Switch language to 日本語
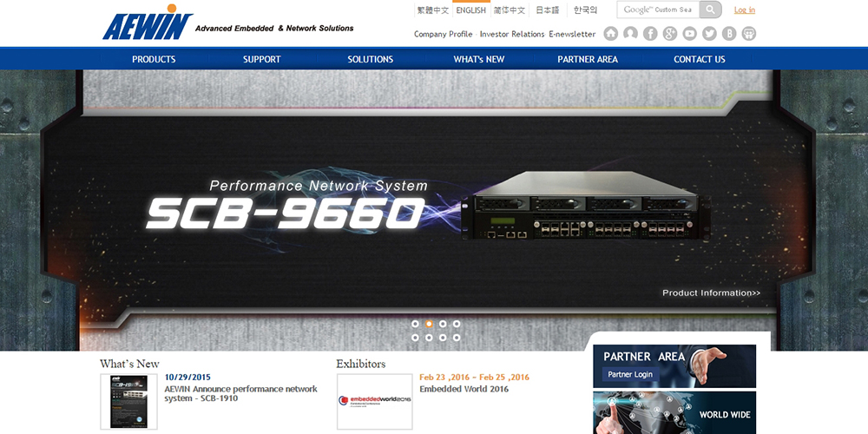The height and width of the screenshot is (434, 868). [x=548, y=10]
